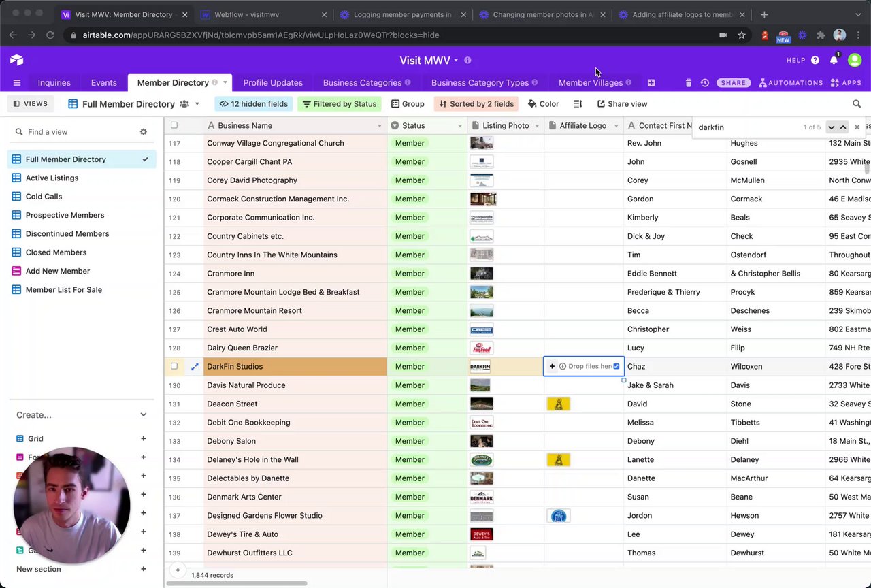Switch to the Business Categories table tab

click(366, 83)
